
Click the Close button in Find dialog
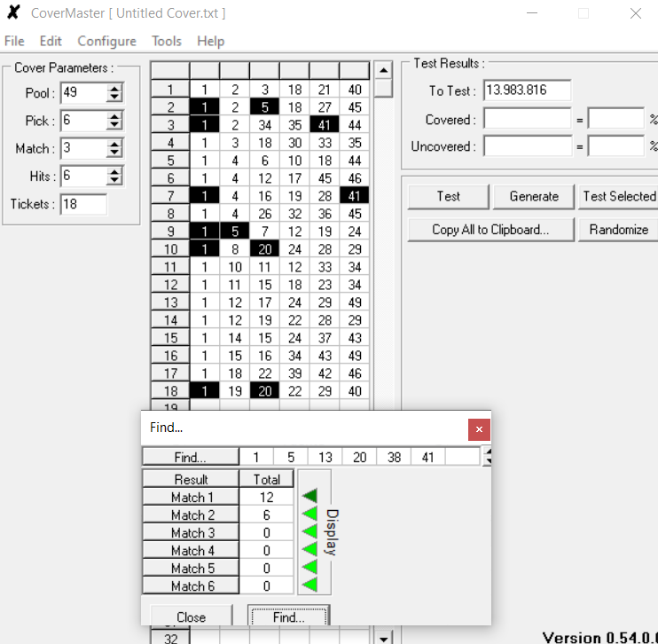[191, 617]
